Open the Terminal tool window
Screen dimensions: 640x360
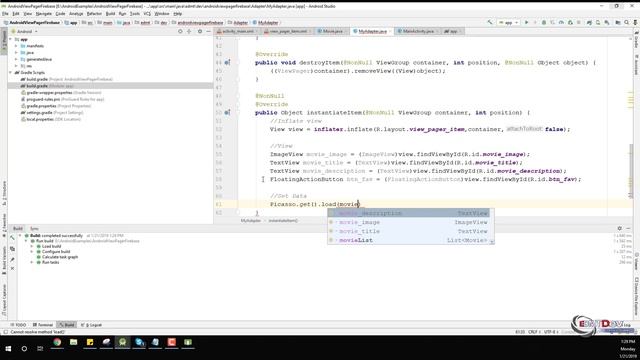[43, 325]
